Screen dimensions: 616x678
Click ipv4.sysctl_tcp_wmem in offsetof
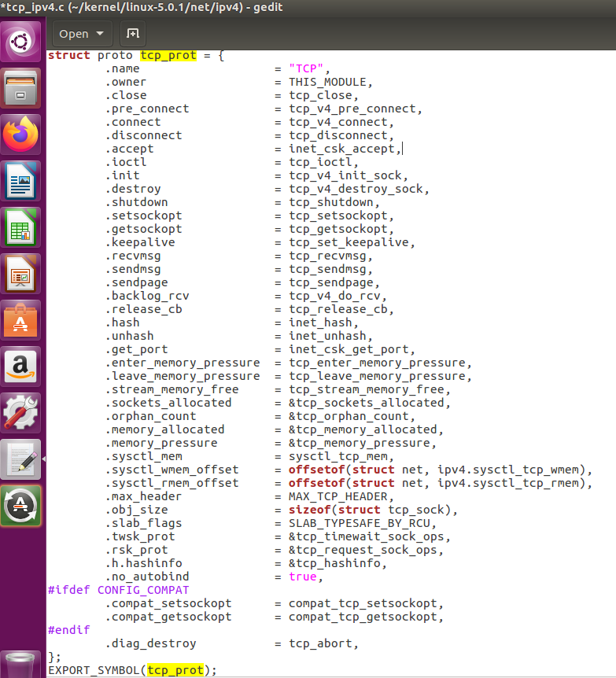coord(508,470)
